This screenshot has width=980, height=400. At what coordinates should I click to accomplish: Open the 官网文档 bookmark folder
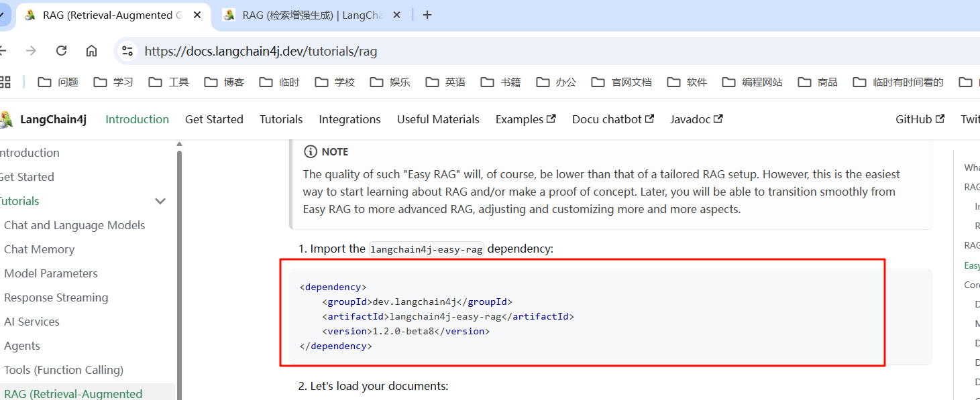[x=621, y=82]
